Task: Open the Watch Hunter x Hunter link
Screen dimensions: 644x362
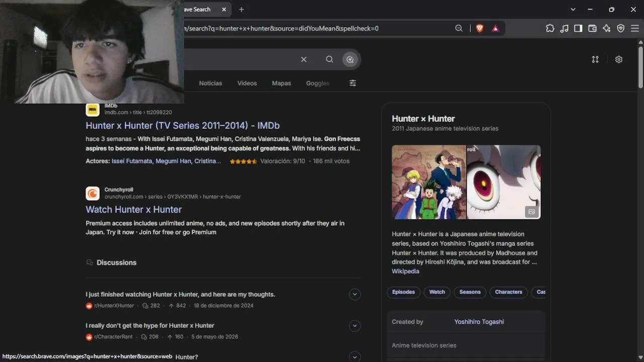Action: point(134,210)
